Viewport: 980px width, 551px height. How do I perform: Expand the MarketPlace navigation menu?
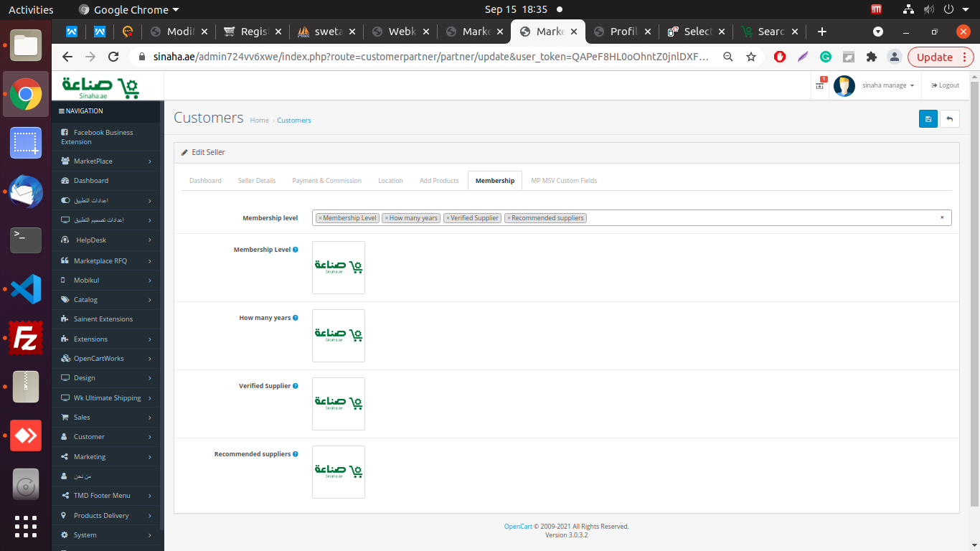(106, 161)
